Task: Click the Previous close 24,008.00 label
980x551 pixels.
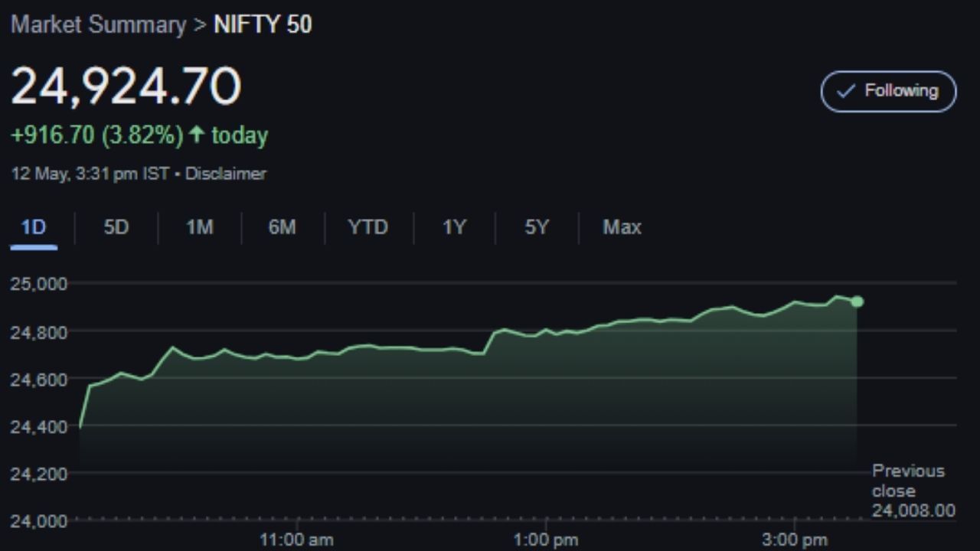Action: pyautogui.click(x=913, y=491)
